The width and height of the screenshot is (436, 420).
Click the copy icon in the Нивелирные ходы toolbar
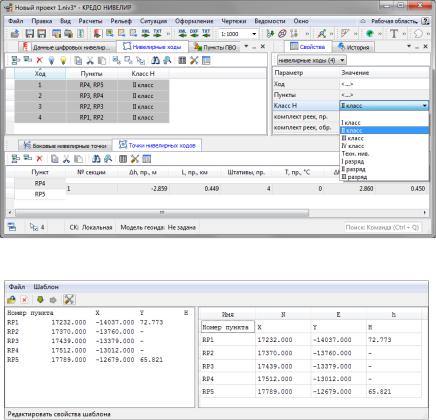pos(78,60)
